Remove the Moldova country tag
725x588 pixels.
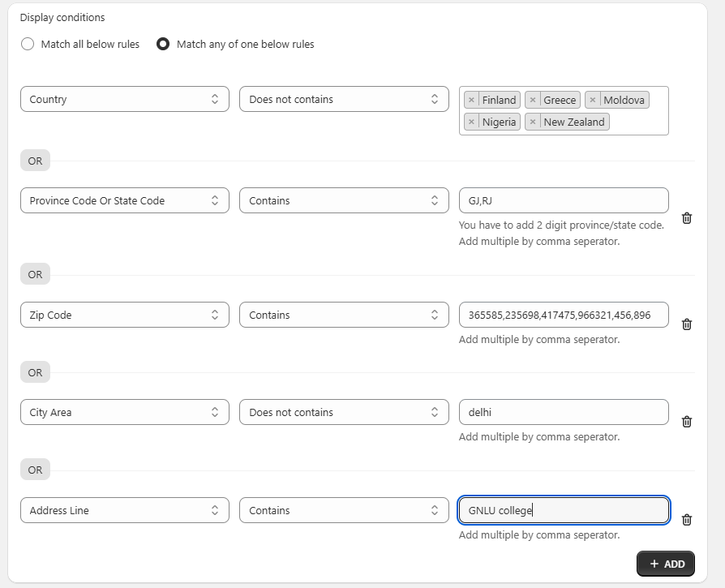click(x=593, y=101)
